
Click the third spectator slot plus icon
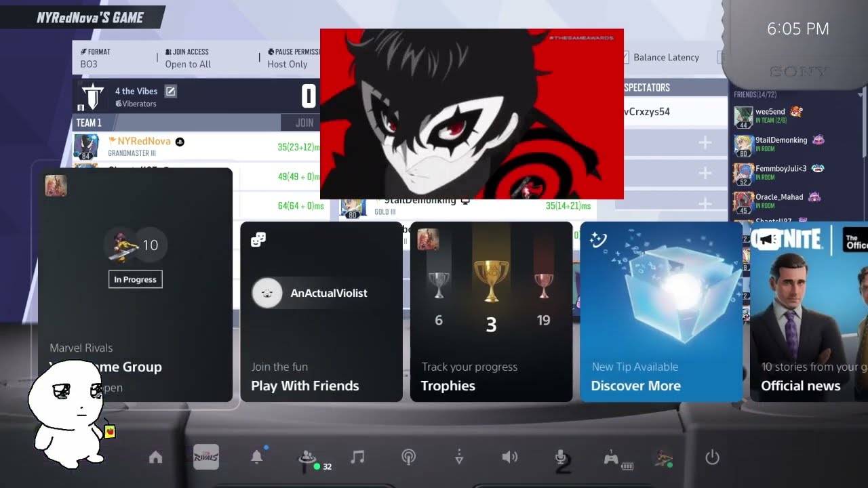[705, 203]
